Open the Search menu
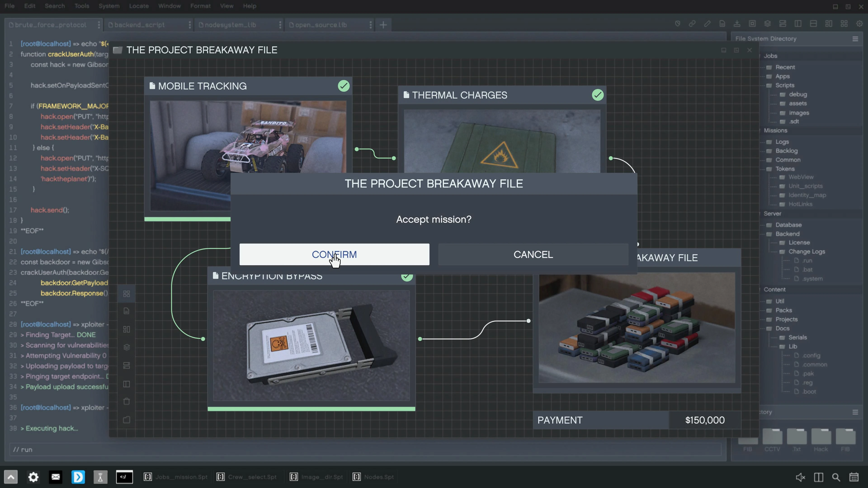 tap(54, 6)
